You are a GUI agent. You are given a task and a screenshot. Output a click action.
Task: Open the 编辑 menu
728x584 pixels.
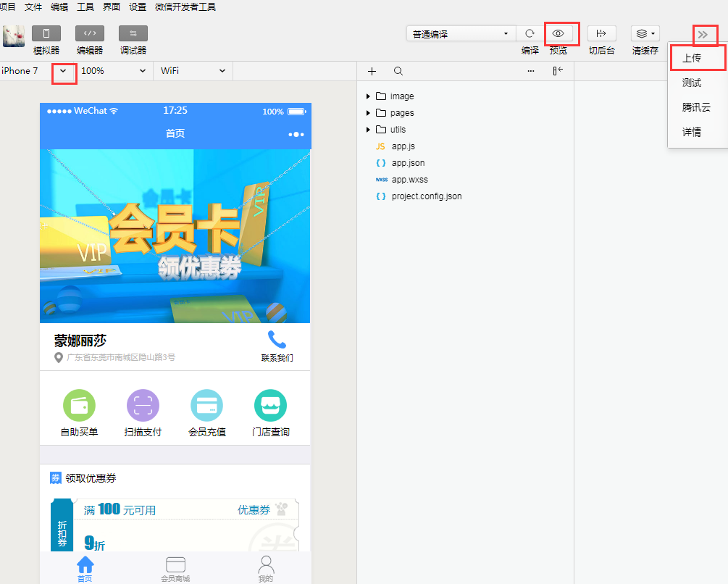tap(59, 7)
